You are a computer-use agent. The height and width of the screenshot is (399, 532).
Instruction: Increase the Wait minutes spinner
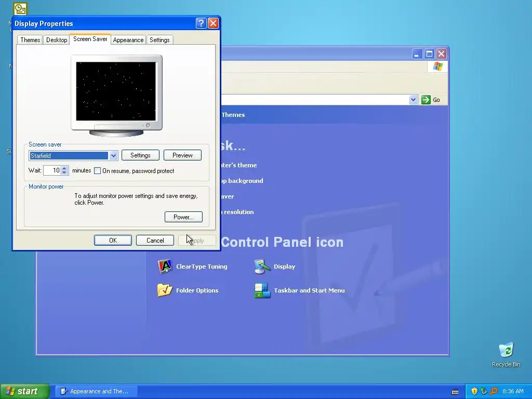coord(64,168)
